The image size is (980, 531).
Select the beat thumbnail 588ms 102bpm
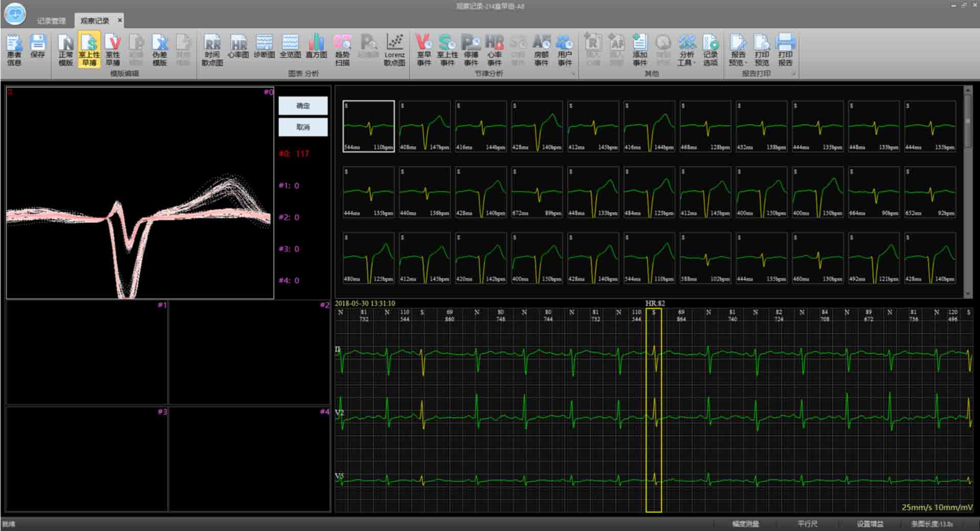[705, 258]
